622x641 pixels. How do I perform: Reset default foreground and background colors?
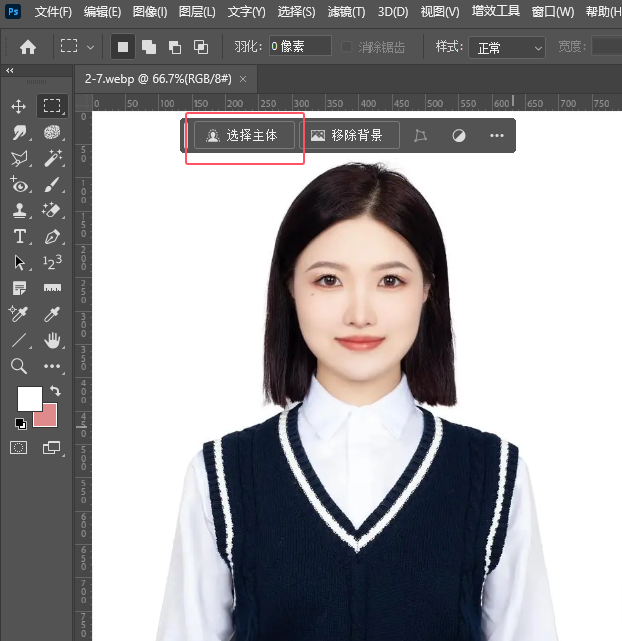pos(20,424)
